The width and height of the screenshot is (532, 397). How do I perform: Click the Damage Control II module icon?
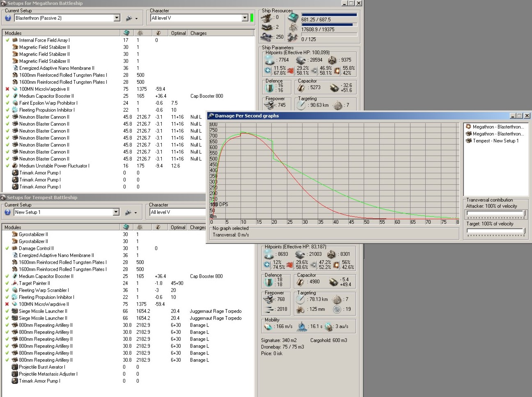coord(14,248)
